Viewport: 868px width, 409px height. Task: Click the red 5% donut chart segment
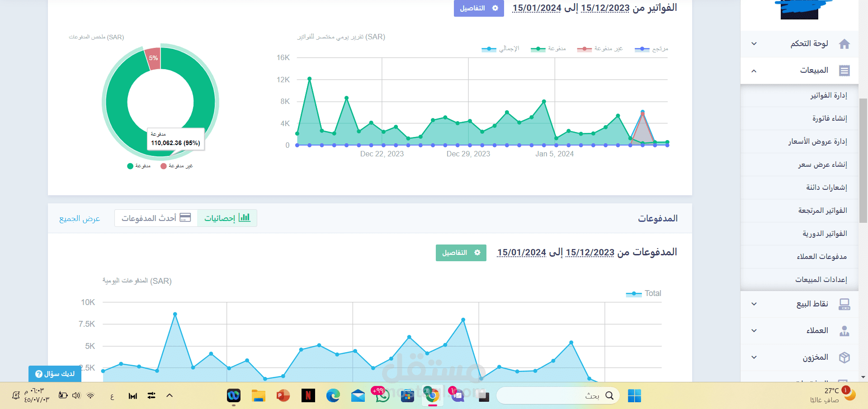click(153, 58)
